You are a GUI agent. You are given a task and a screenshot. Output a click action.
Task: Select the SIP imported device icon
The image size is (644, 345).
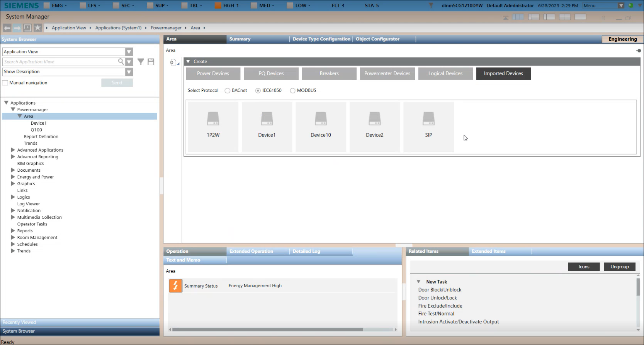click(x=428, y=119)
